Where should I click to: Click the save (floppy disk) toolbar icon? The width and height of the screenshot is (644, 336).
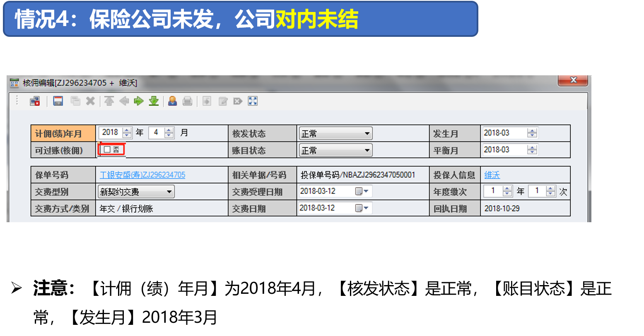pos(58,101)
